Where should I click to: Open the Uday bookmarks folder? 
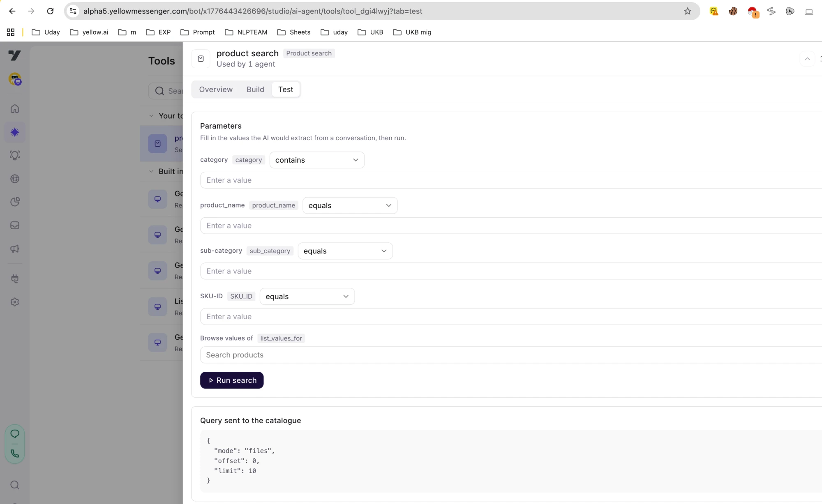[46, 32]
